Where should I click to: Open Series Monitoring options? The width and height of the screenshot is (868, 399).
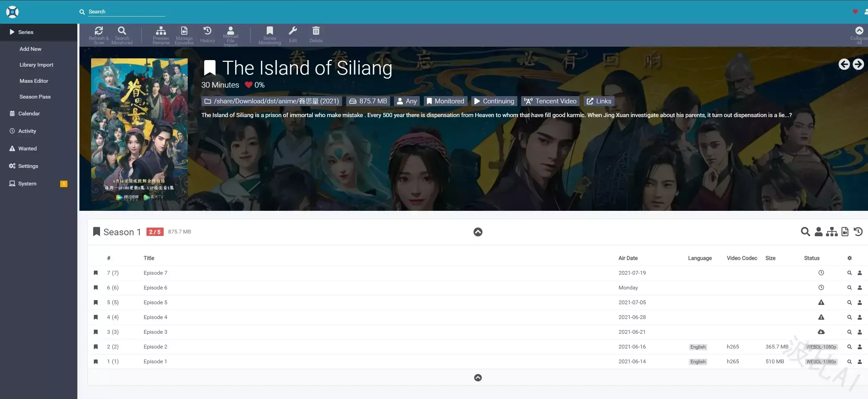point(270,35)
